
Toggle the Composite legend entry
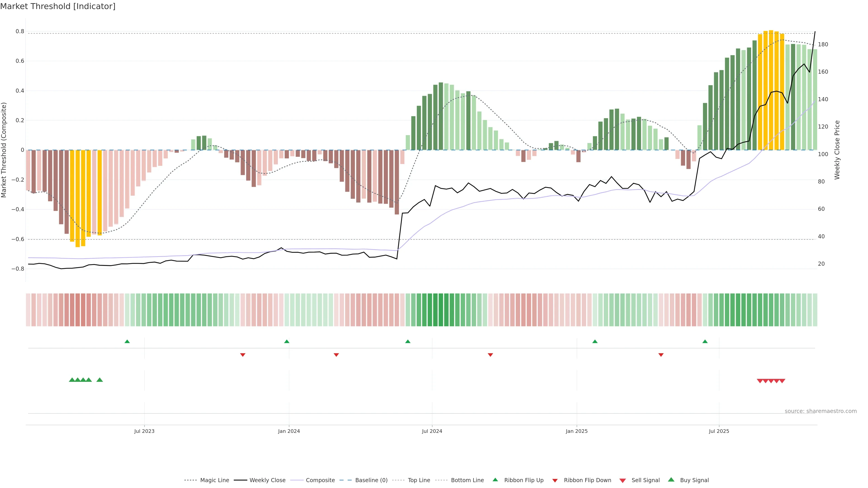(320, 480)
